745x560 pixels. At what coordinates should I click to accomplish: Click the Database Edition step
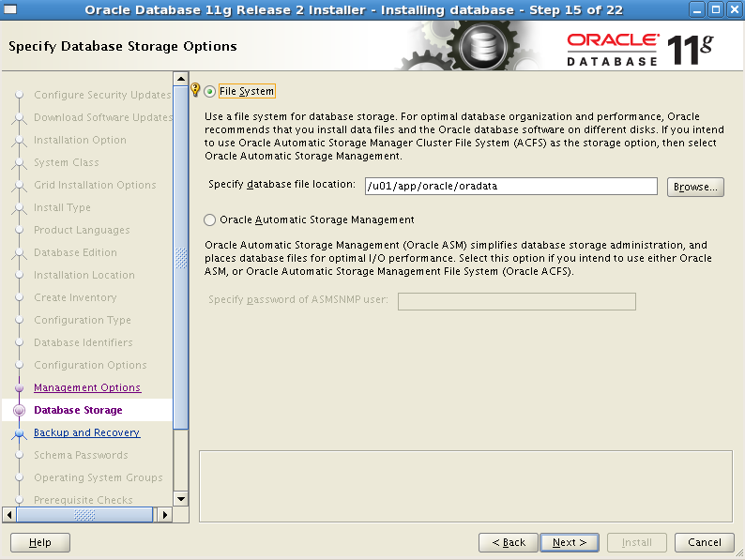pos(76,252)
